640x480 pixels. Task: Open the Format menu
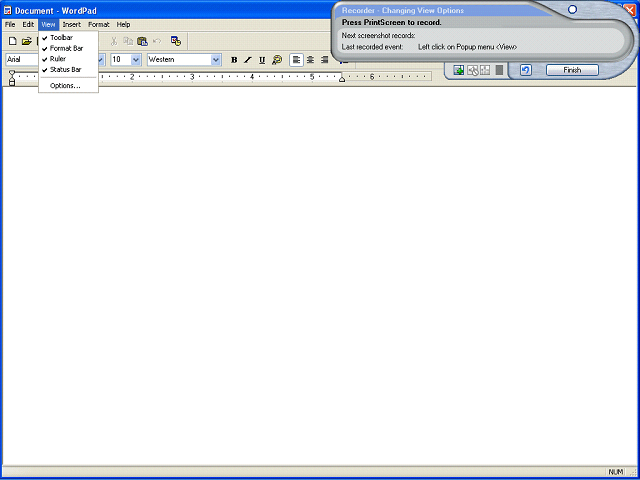coord(99,24)
